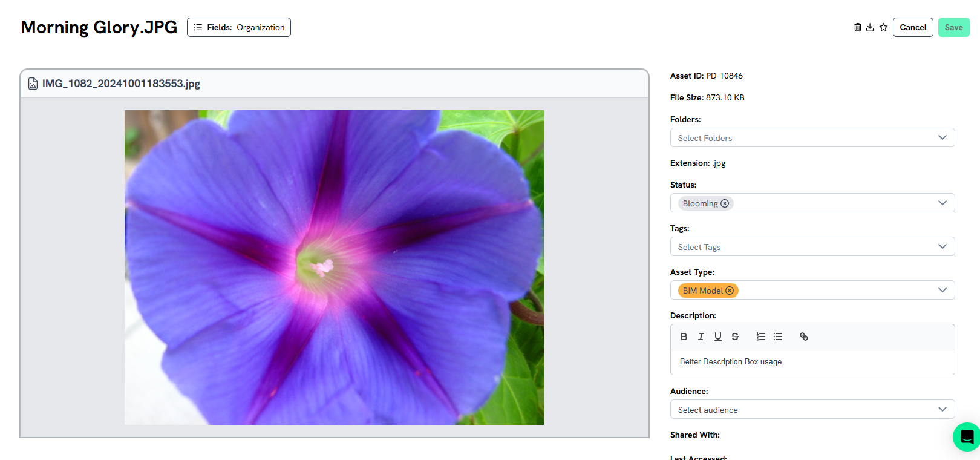The height and width of the screenshot is (460, 980).
Task: Open the Select Folders dropdown
Action: tap(812, 137)
